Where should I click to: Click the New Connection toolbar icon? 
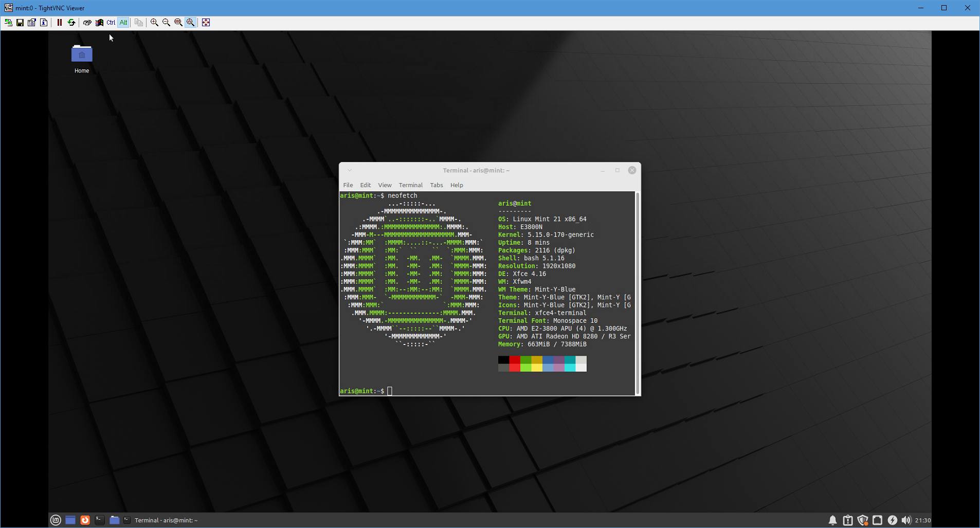(8, 23)
